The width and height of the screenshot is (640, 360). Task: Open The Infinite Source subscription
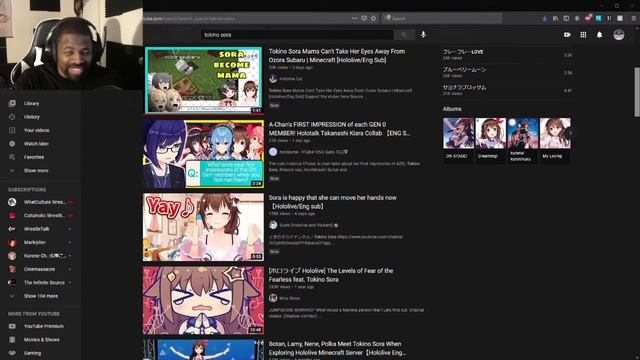coord(40,282)
